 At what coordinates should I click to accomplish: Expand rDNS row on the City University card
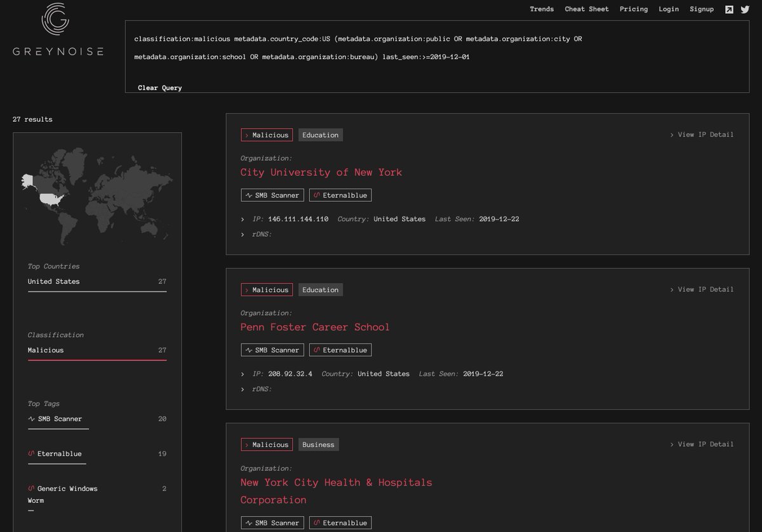[243, 234]
